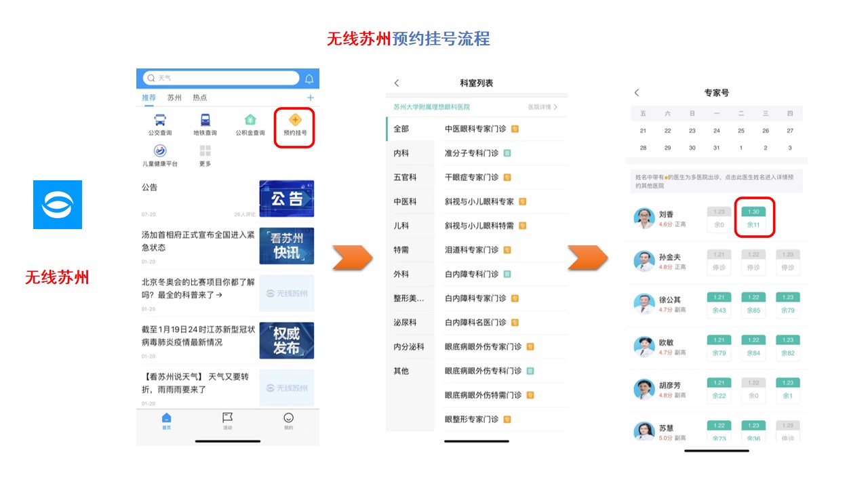Screen dimensions: 868x488
Task: Open 权威发布 news thumbnail
Action: pyautogui.click(x=287, y=340)
